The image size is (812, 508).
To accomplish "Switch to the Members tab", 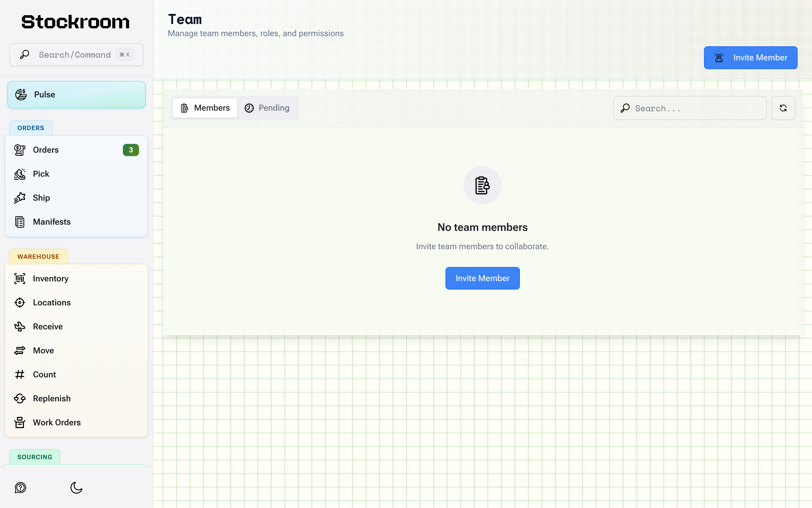I will pyautogui.click(x=205, y=108).
